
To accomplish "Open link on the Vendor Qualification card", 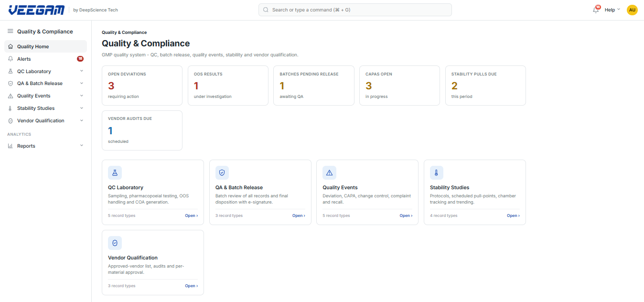I will point(192,286).
